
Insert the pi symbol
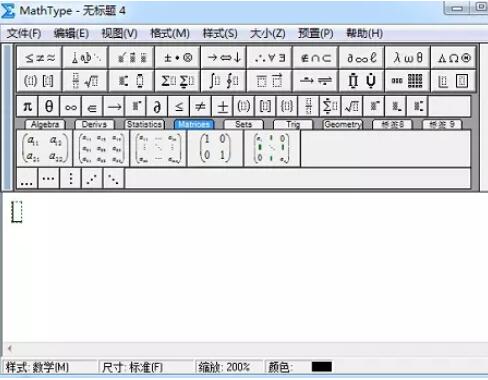tap(27, 107)
